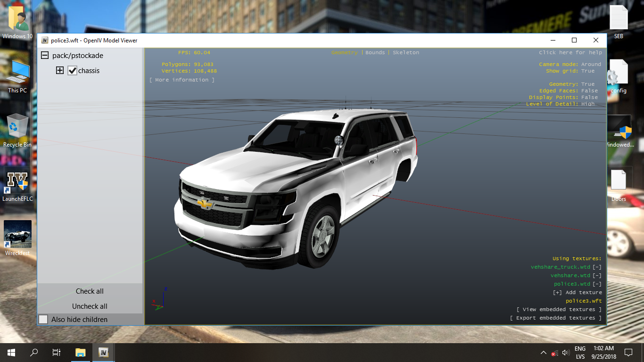Collapse the pack:/pstockade tree node
Screen dimensions: 644x362
pyautogui.click(x=45, y=56)
